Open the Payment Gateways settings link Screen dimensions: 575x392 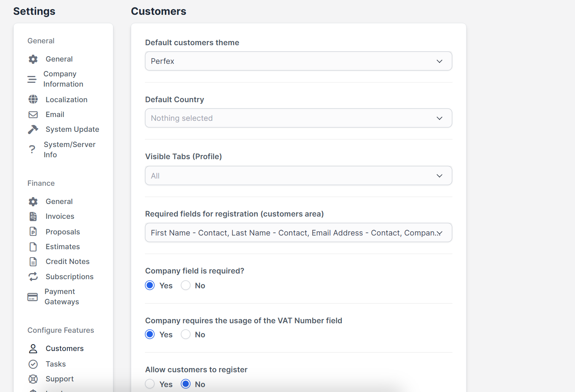click(x=62, y=297)
